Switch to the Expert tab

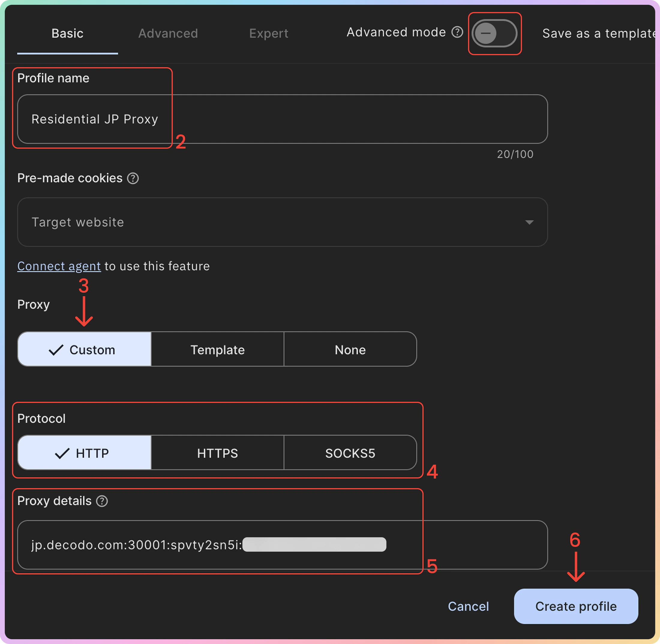coord(268,34)
